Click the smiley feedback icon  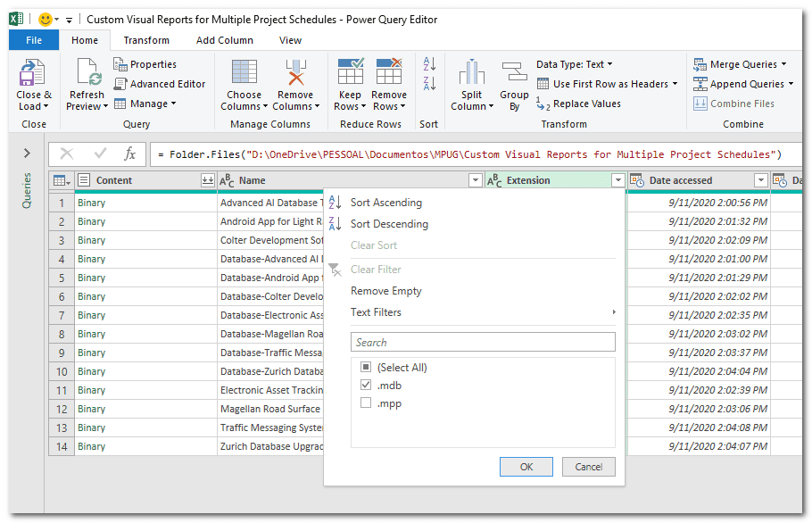click(x=46, y=19)
